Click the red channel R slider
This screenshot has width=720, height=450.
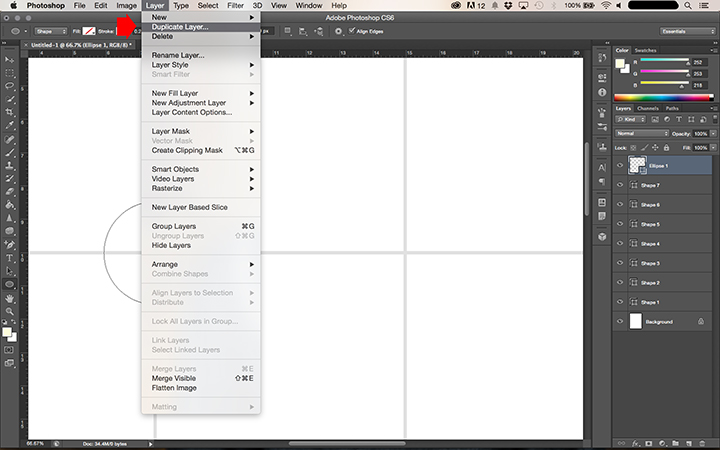664,60
